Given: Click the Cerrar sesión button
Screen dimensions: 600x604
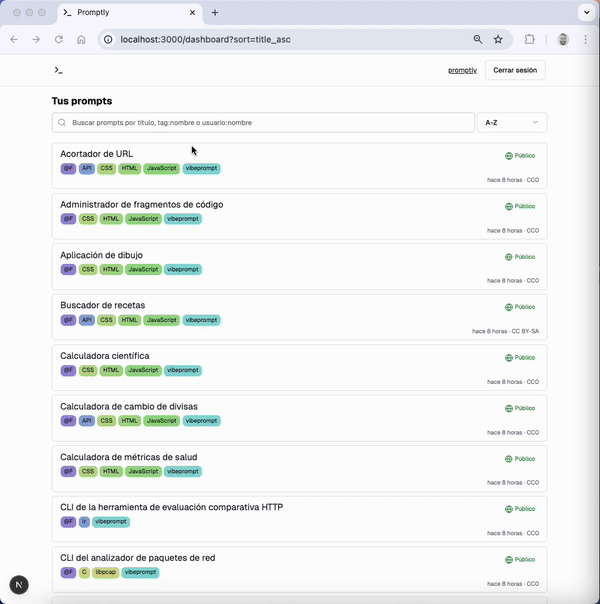Looking at the screenshot, I should click(515, 70).
